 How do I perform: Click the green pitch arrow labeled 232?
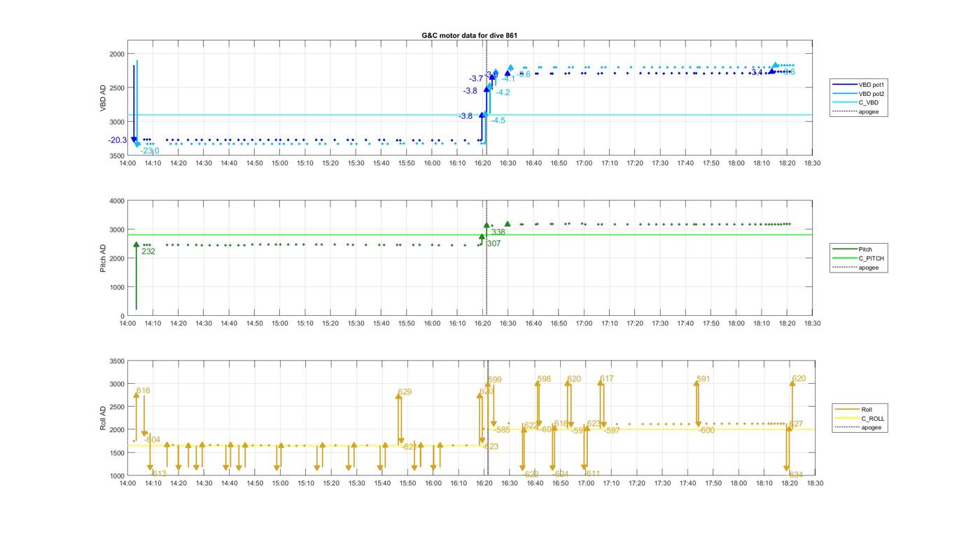click(136, 277)
